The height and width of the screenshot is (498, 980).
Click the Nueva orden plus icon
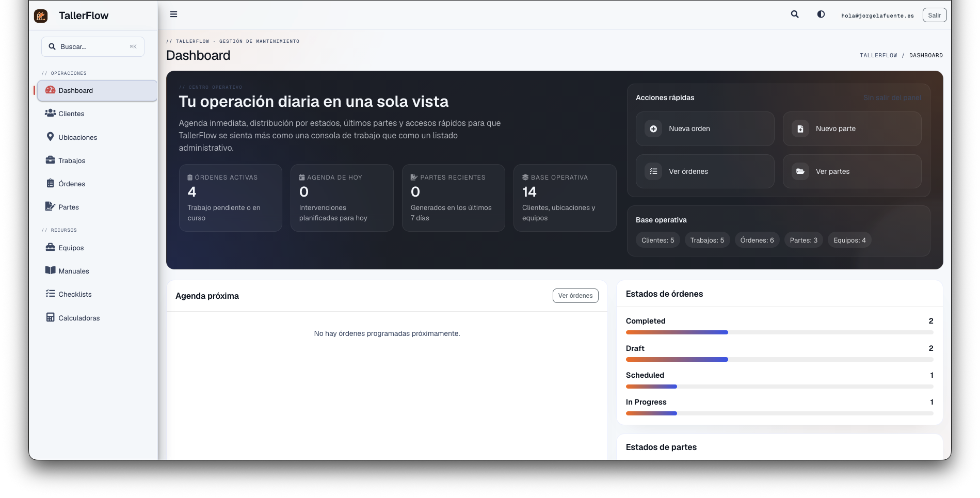(653, 129)
